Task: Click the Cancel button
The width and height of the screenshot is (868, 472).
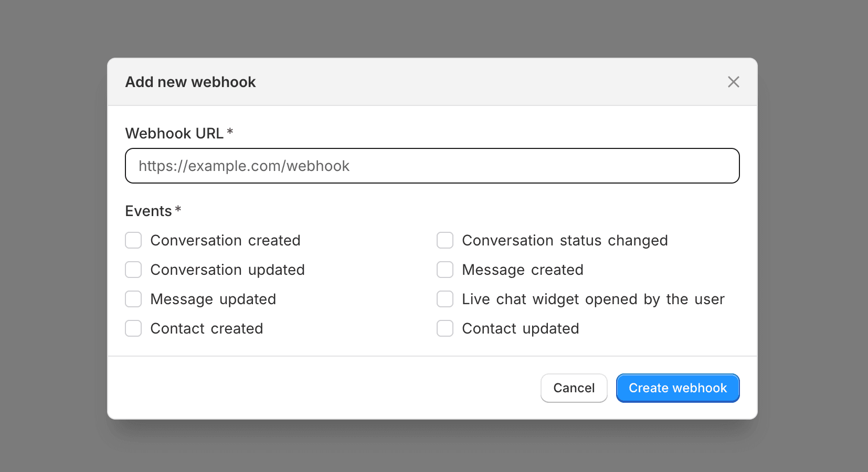Action: pos(574,388)
